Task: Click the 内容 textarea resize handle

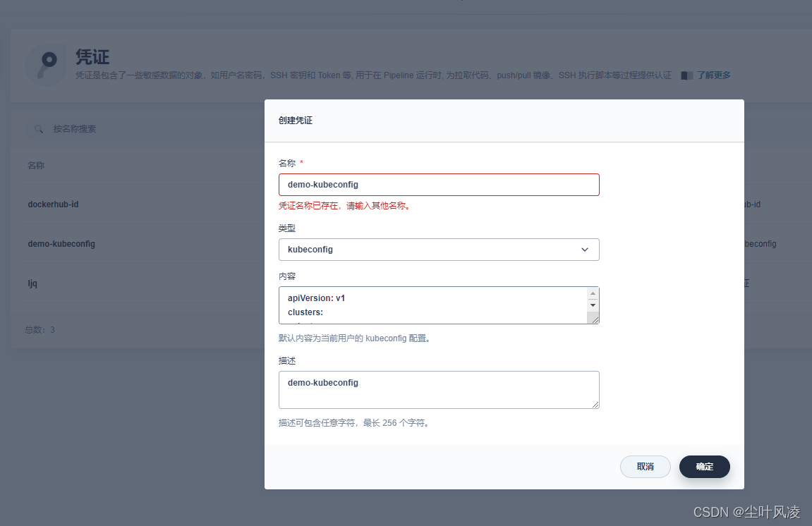Action: pyautogui.click(x=595, y=320)
